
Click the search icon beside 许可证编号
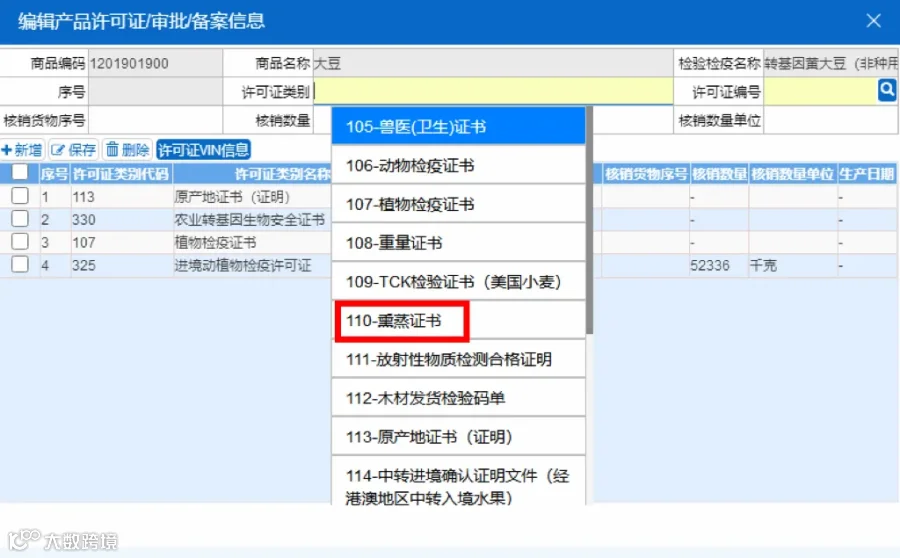(887, 90)
